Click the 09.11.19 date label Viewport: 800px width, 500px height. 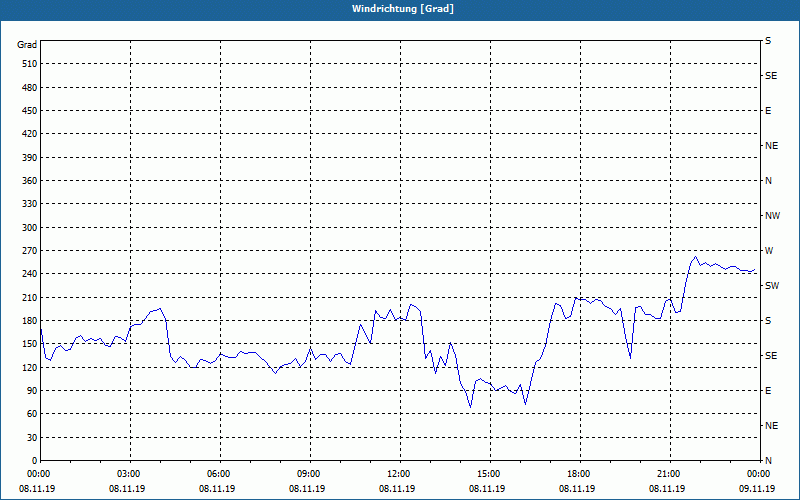click(757, 489)
